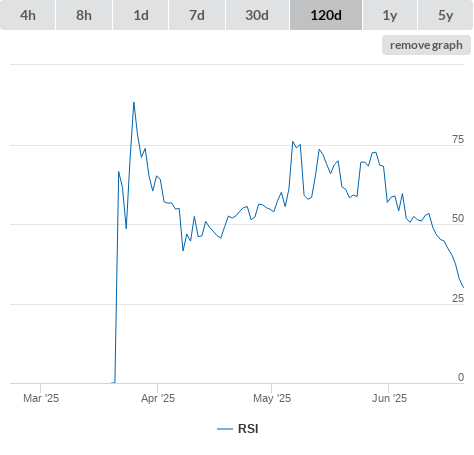Click the Apr '25 axis label

(158, 398)
